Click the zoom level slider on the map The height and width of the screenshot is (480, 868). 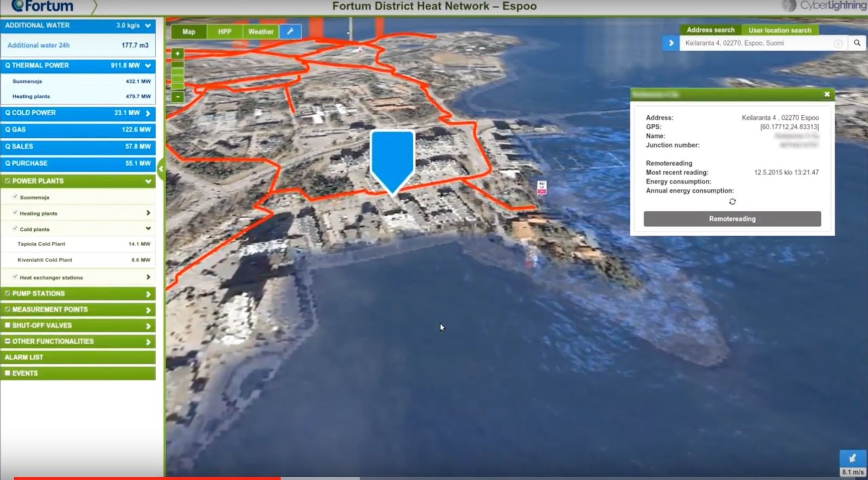click(177, 75)
